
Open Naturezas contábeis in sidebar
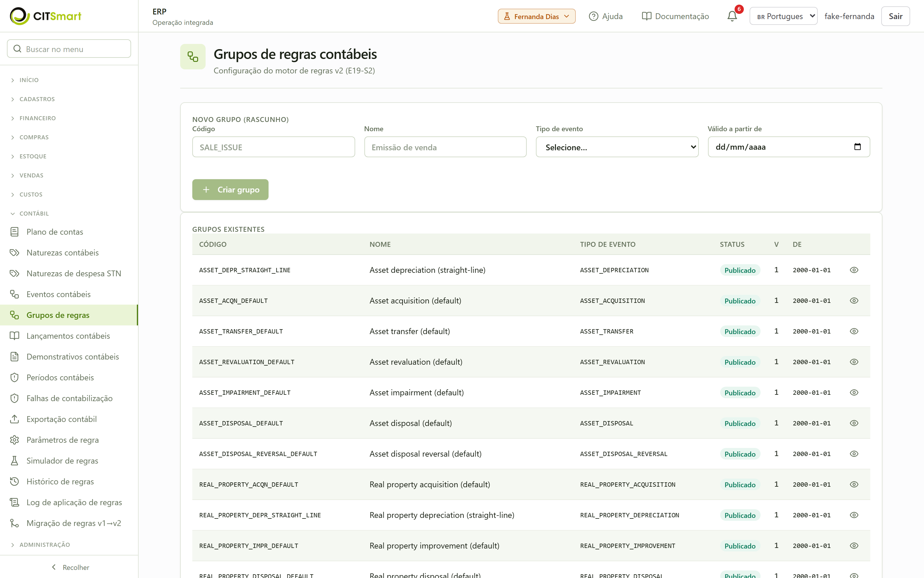[x=69, y=253]
